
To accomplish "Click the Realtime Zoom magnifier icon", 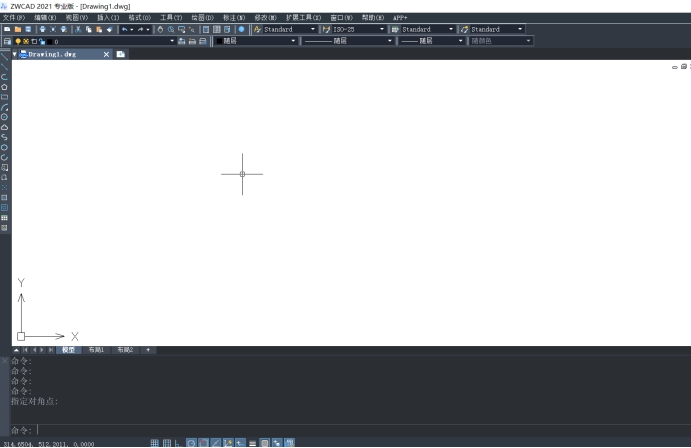I will [171, 30].
